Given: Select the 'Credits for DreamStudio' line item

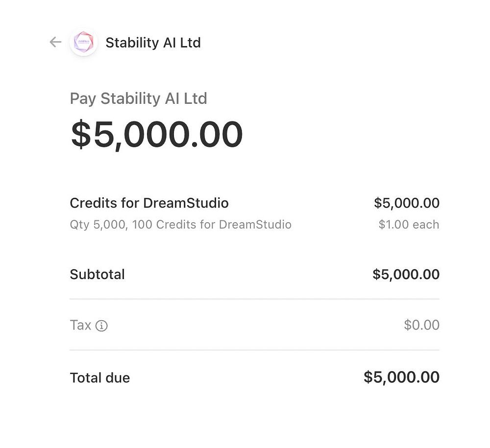Looking at the screenshot, I should coord(149,203).
